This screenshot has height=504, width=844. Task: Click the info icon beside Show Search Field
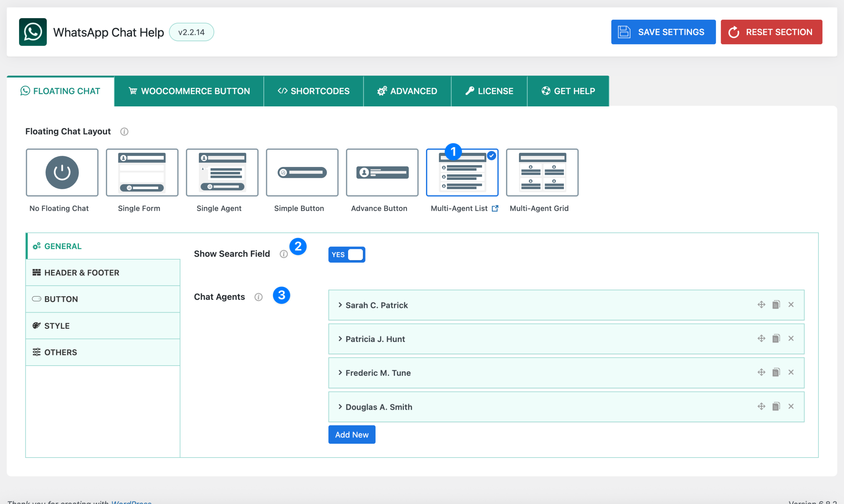pos(284,254)
